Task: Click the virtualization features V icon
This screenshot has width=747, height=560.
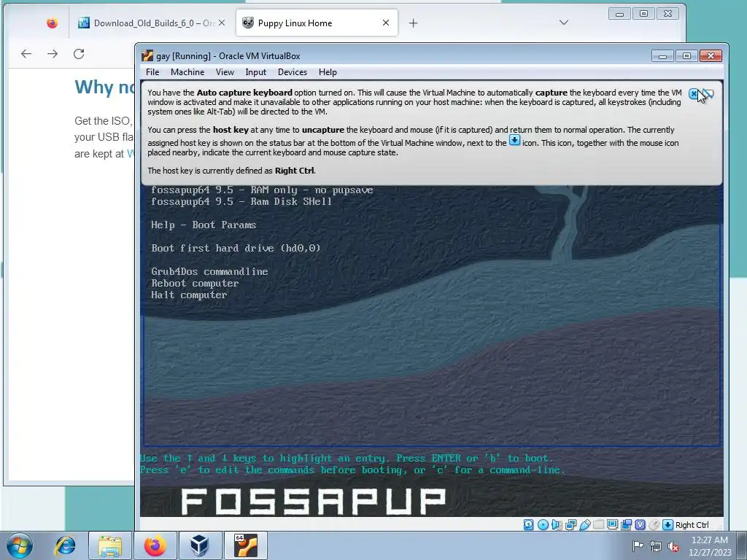Action: (x=640, y=525)
